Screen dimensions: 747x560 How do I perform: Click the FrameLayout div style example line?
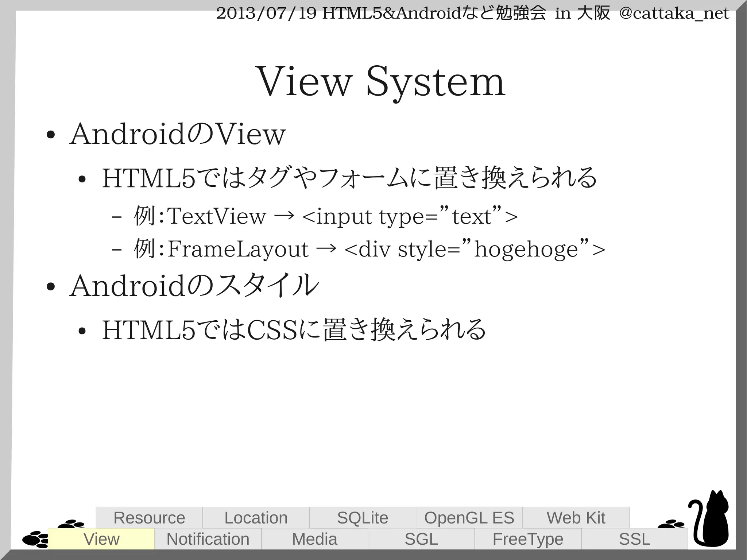[x=369, y=249]
